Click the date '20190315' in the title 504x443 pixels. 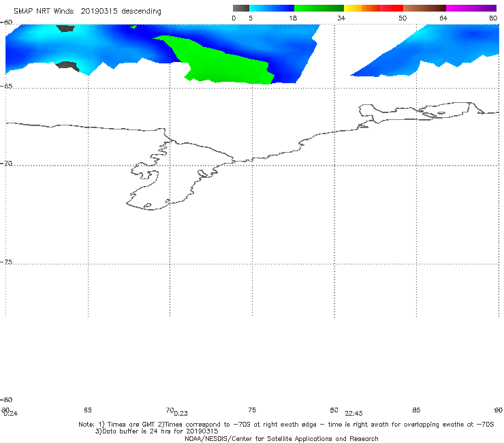[99, 11]
